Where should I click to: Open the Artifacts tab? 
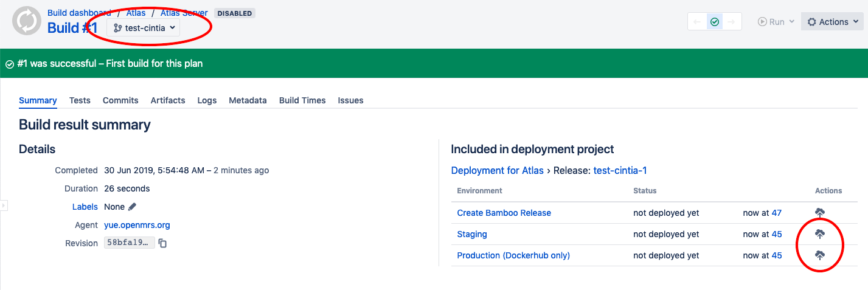(168, 100)
